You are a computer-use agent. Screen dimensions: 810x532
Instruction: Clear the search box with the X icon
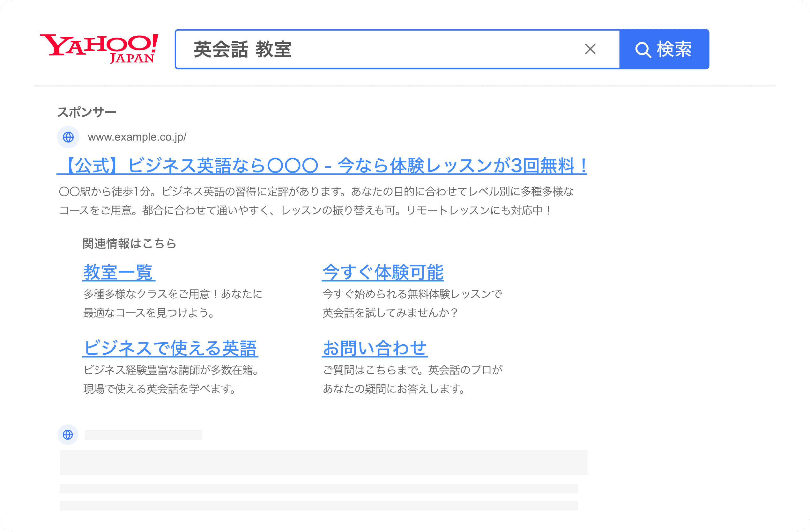(x=590, y=49)
